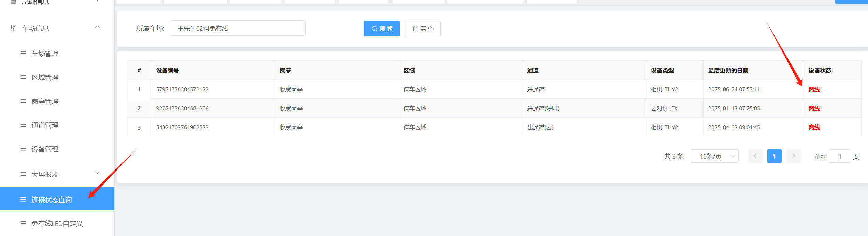The width and height of the screenshot is (868, 236).
Task: Open 岗亭管理 menu item
Action: pyautogui.click(x=57, y=101)
